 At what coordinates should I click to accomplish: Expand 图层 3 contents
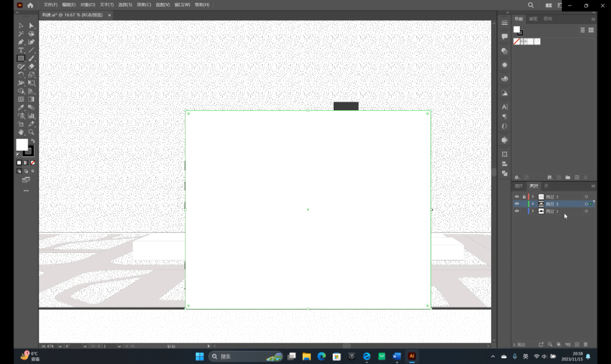click(533, 204)
